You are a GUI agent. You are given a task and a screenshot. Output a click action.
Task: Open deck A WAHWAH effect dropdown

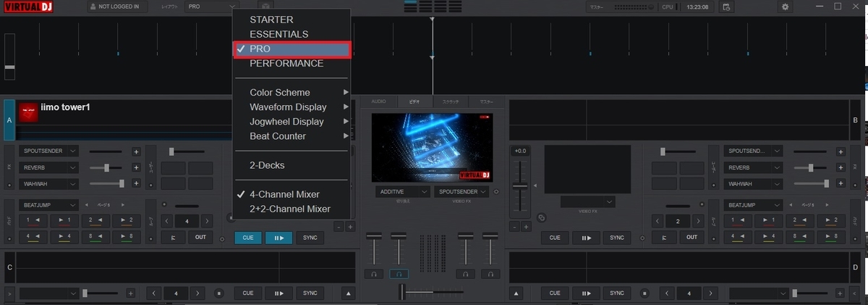[49, 183]
